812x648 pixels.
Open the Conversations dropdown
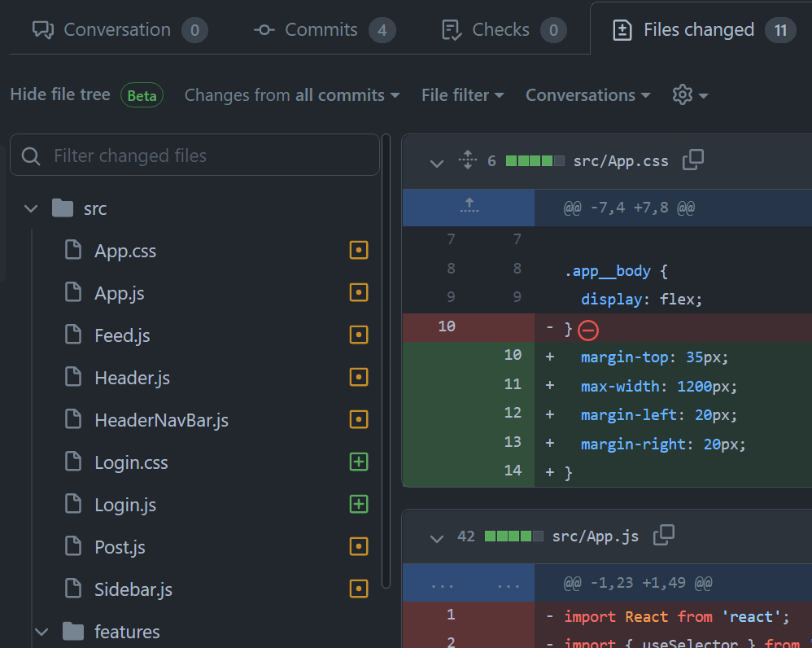click(x=587, y=95)
